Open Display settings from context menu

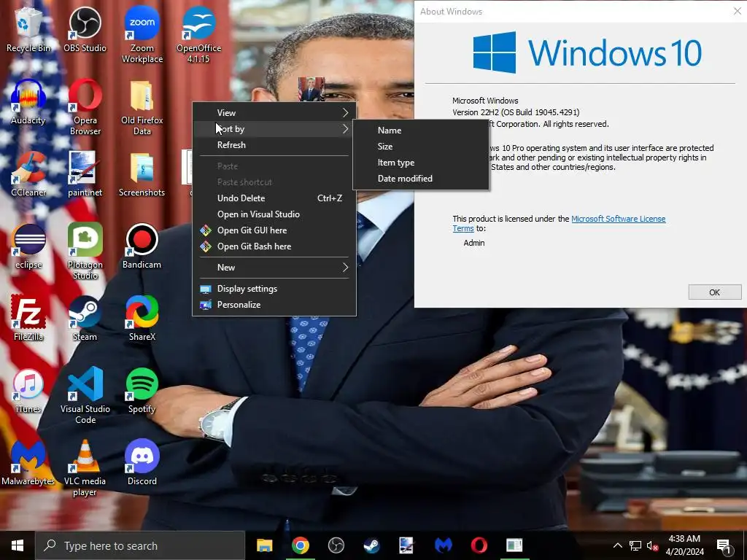pyautogui.click(x=274, y=289)
